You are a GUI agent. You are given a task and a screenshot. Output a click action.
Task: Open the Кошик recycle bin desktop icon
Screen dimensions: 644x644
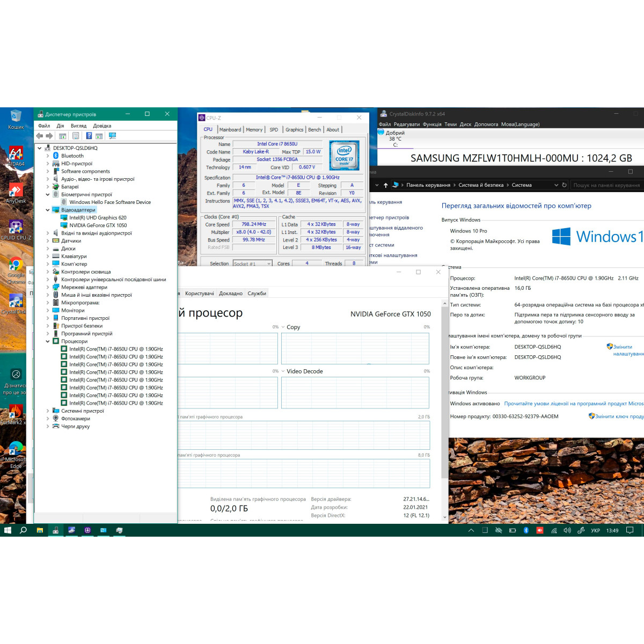click(x=16, y=119)
